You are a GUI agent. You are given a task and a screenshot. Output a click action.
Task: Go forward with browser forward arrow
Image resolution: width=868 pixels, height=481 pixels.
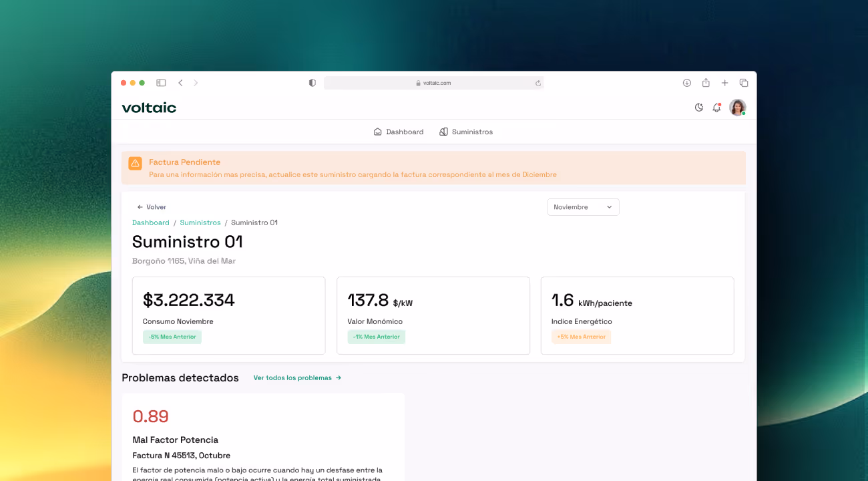196,83
